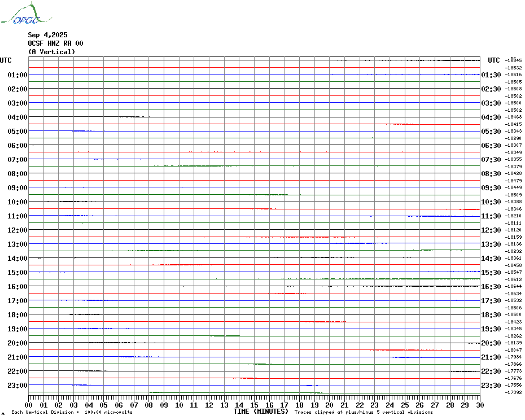Click the 23:30 half-hour label
This screenshot has height=420, width=525.
491,386
